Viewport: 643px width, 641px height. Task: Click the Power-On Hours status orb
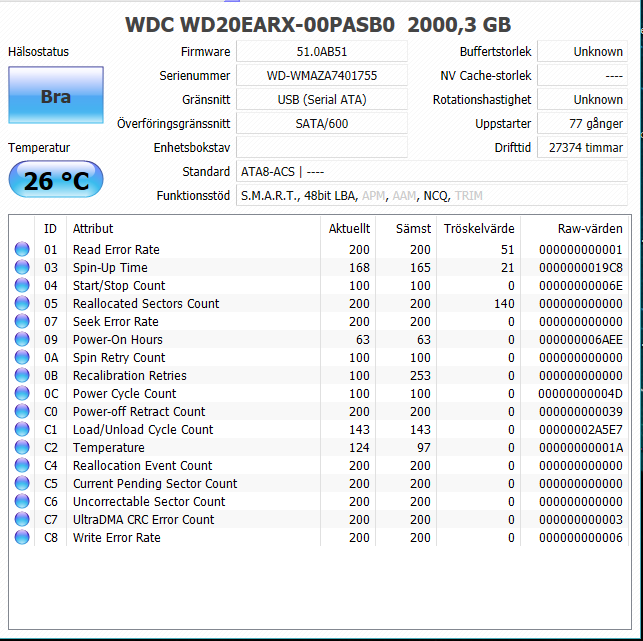click(x=22, y=340)
